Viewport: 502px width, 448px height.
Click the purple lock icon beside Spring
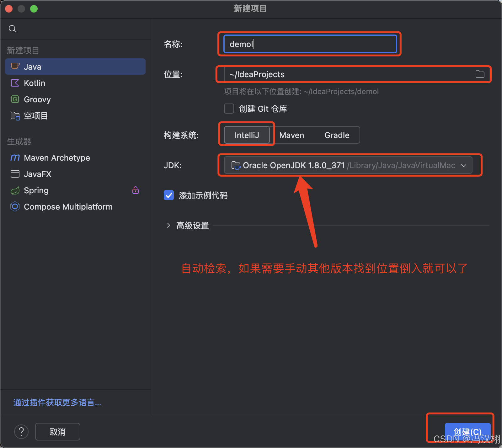[x=136, y=190]
